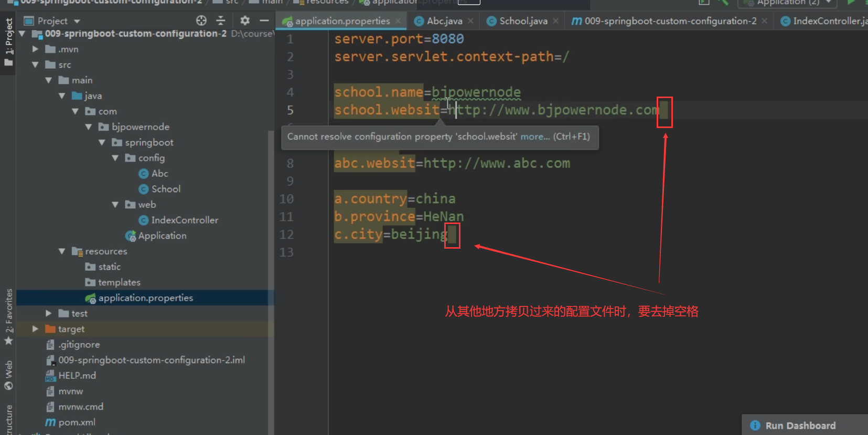Click the b.province=HeNan line
Image resolution: width=868 pixels, height=435 pixels.
coord(399,217)
